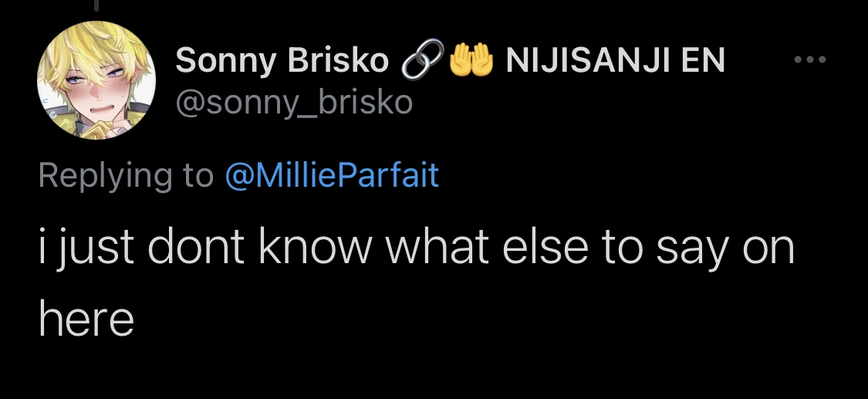The image size is (868, 399).
Task: Click the @sonny_brisko handle
Action: pos(294,101)
